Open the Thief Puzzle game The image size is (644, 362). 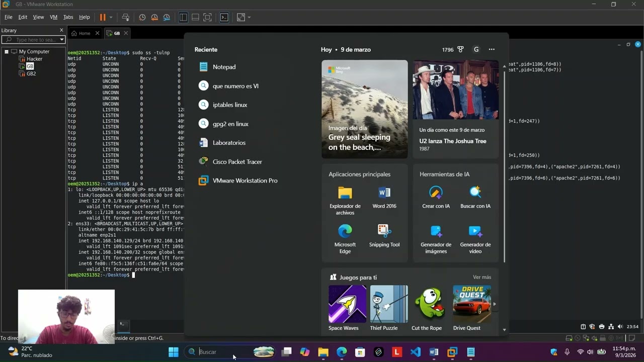pyautogui.click(x=389, y=308)
